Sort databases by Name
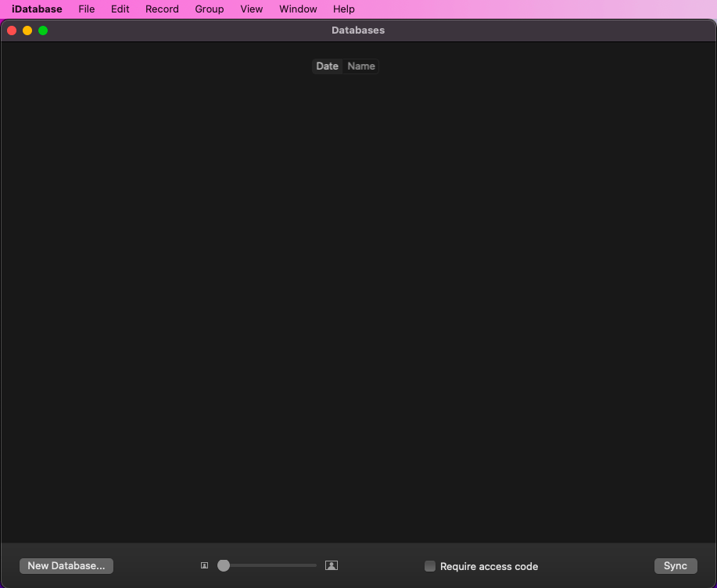 point(361,66)
